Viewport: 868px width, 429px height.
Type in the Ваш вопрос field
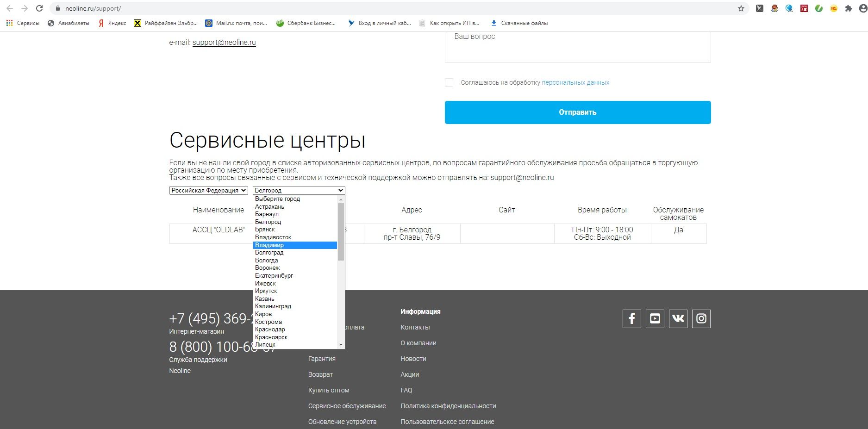tap(577, 46)
